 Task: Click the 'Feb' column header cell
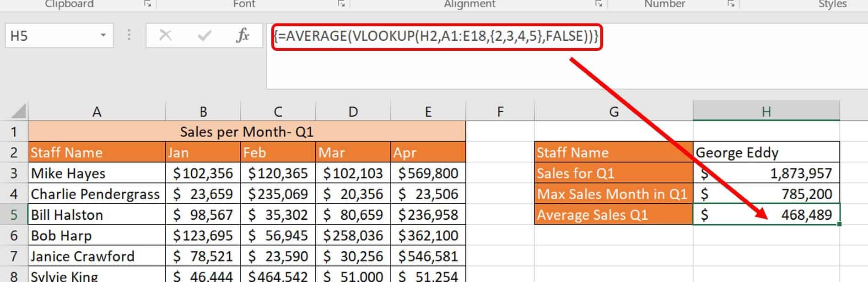click(x=278, y=152)
